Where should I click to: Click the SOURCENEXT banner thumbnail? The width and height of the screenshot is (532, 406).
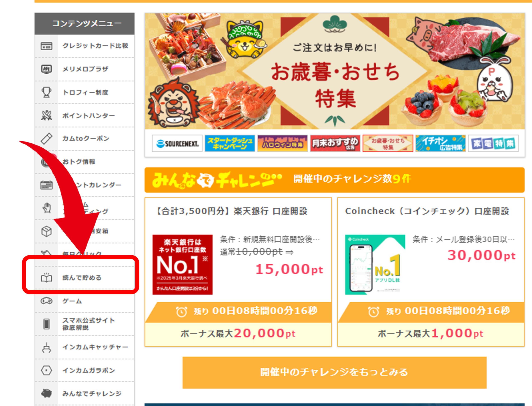tap(177, 143)
